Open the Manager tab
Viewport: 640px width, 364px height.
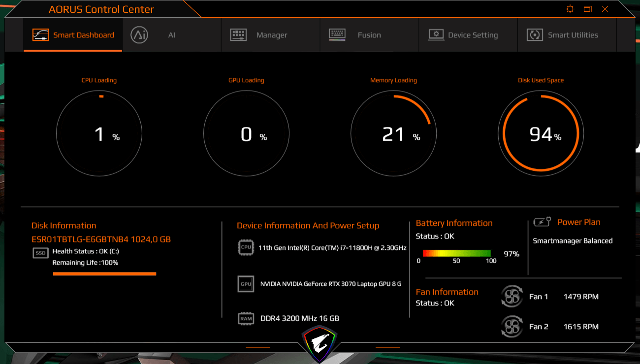[x=271, y=35]
